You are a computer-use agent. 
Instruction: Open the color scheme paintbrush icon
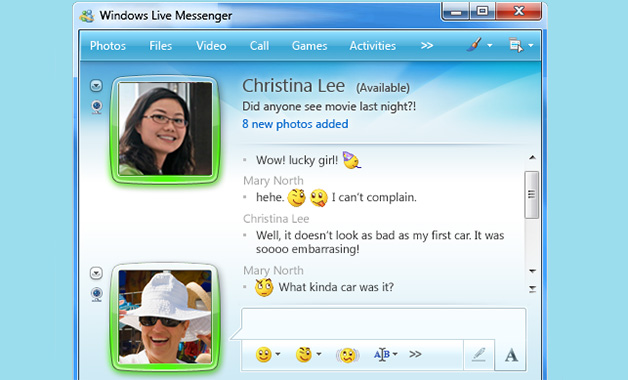pos(474,45)
